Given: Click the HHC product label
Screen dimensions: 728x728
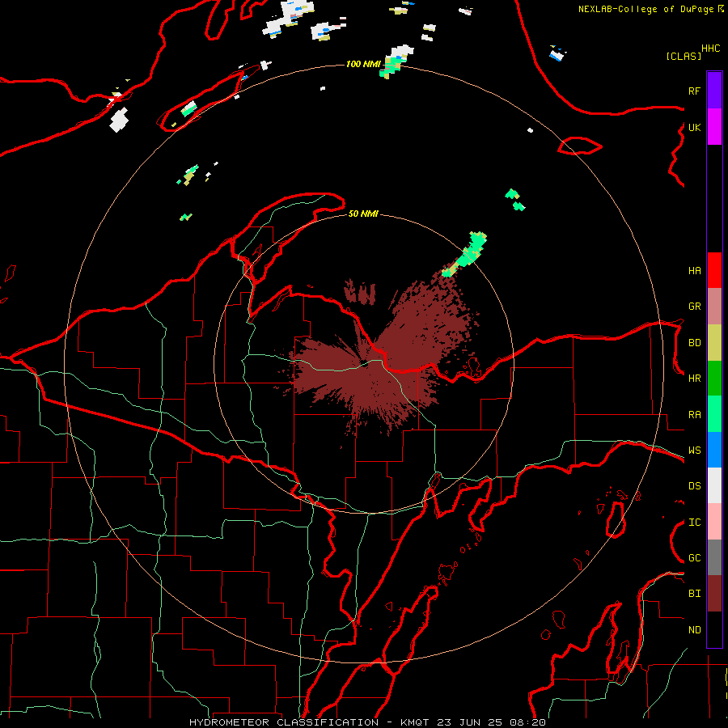Looking at the screenshot, I should click(711, 49).
